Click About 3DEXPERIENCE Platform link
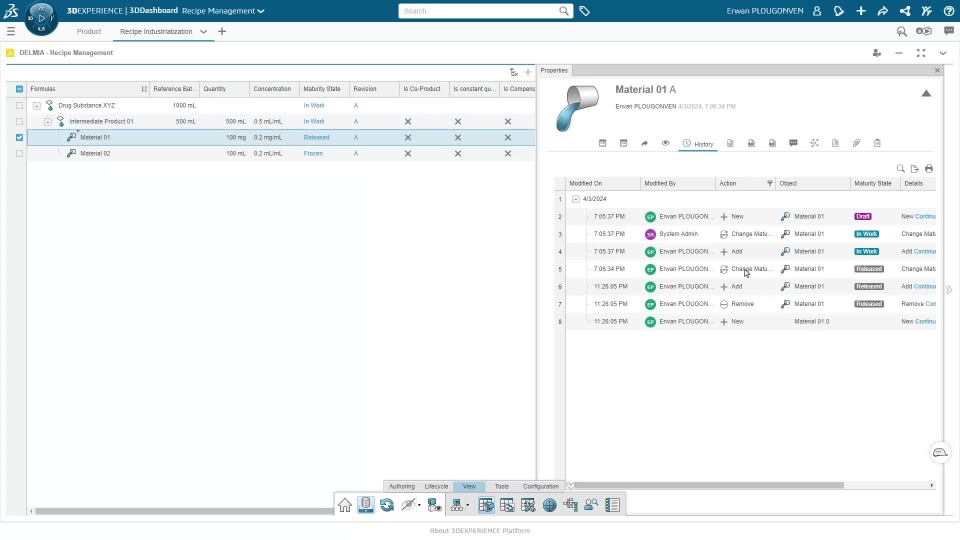This screenshot has height=540, width=960. point(480,531)
